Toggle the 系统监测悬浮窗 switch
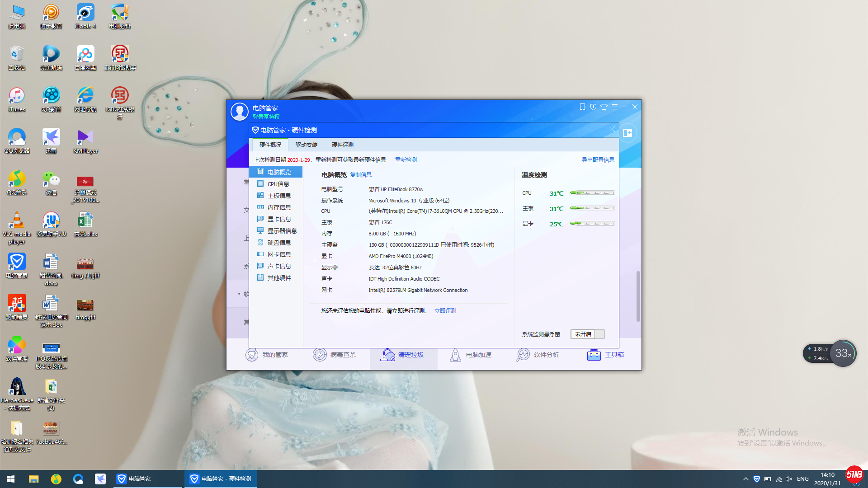 pos(587,334)
